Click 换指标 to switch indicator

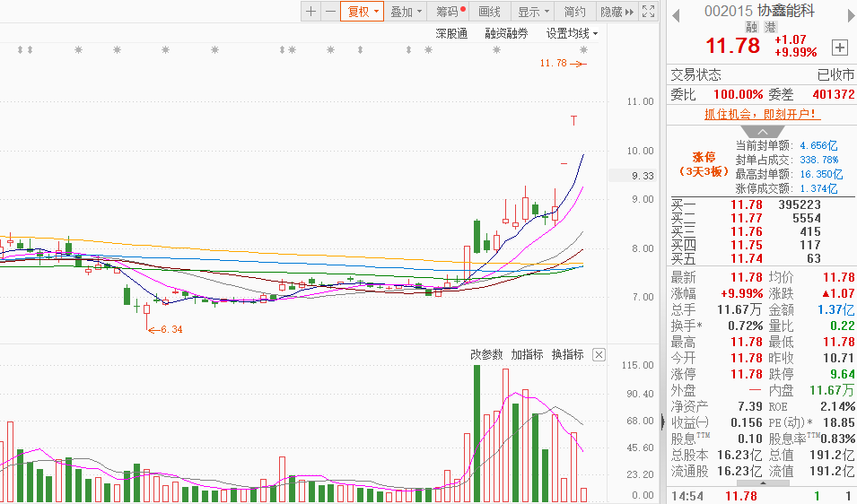568,354
